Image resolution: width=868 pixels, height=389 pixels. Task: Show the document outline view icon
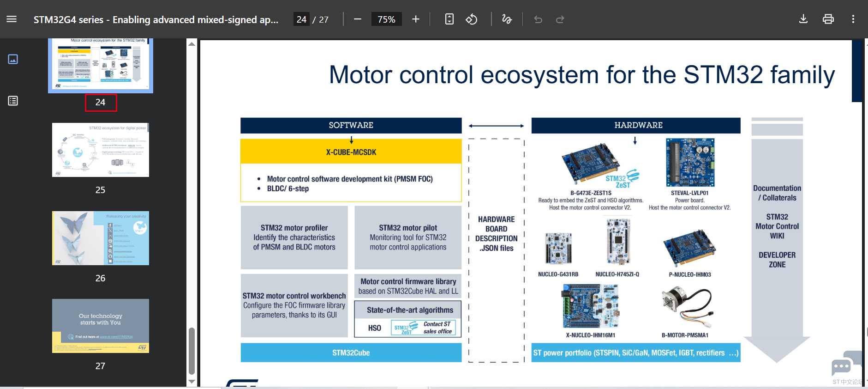[13, 101]
